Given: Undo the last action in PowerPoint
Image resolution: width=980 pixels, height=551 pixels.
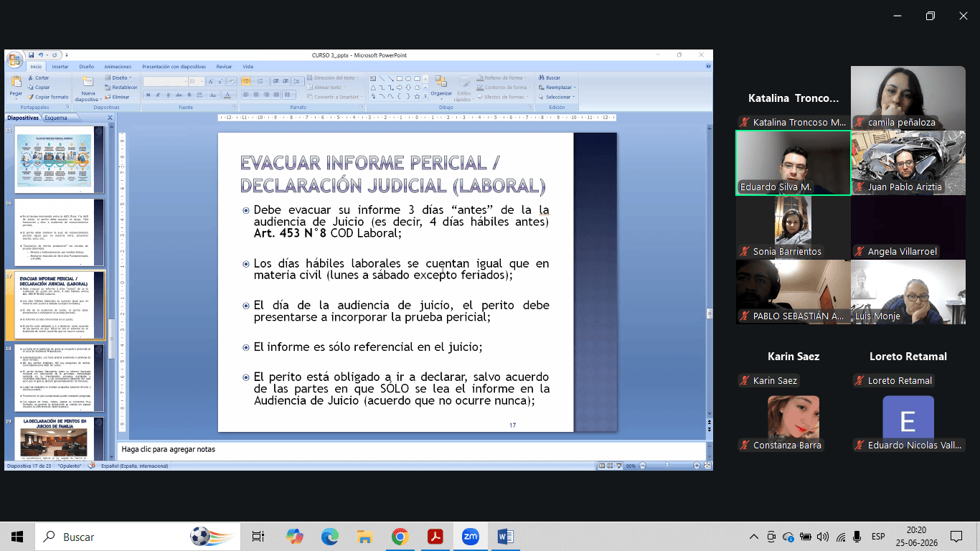Looking at the screenshot, I should 41,55.
